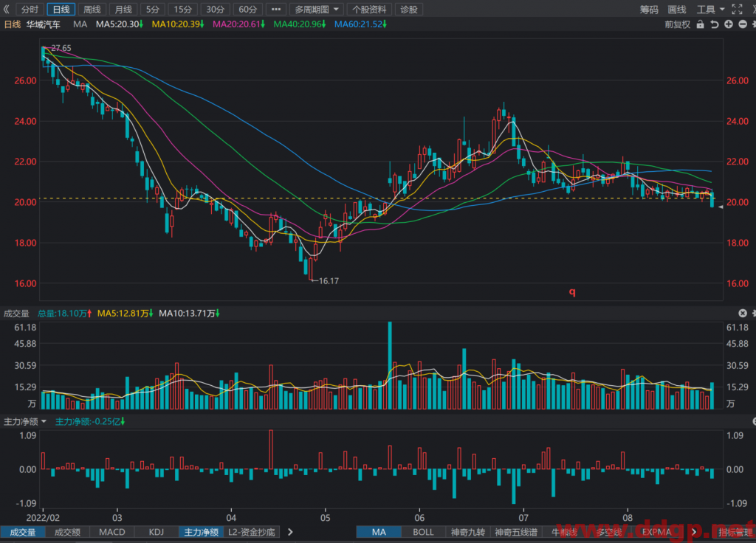Open the 筹码 chip distribution view
756x543 pixels.
tap(649, 9)
